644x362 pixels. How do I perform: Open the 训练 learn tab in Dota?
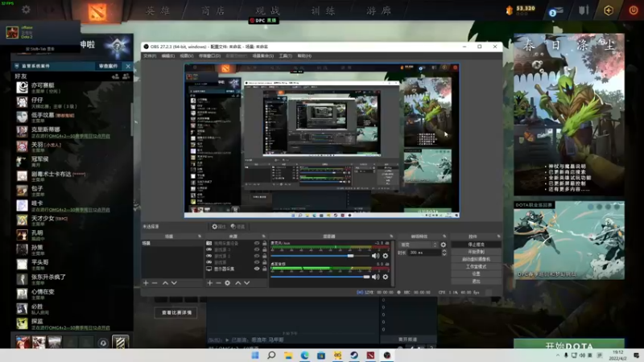coord(323,10)
